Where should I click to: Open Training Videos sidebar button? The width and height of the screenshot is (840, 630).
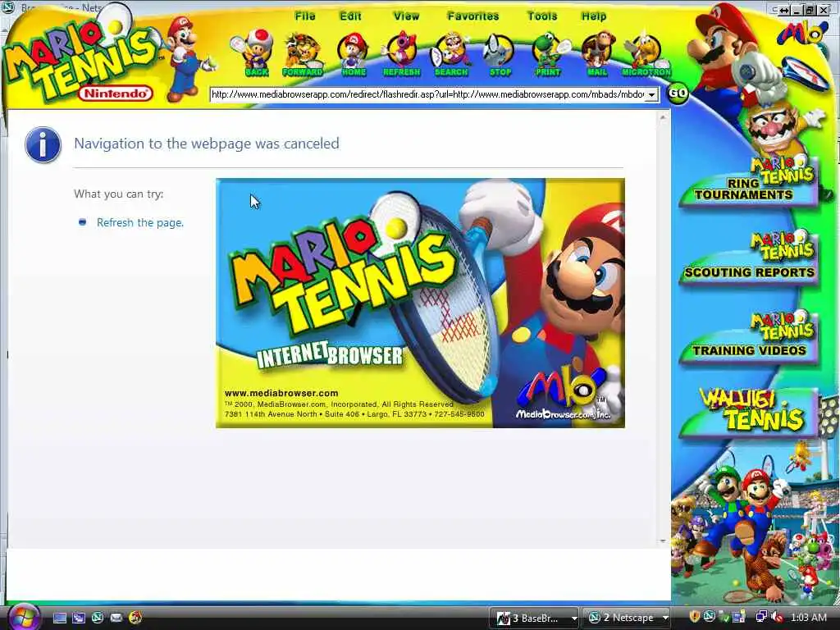pyautogui.click(x=748, y=339)
